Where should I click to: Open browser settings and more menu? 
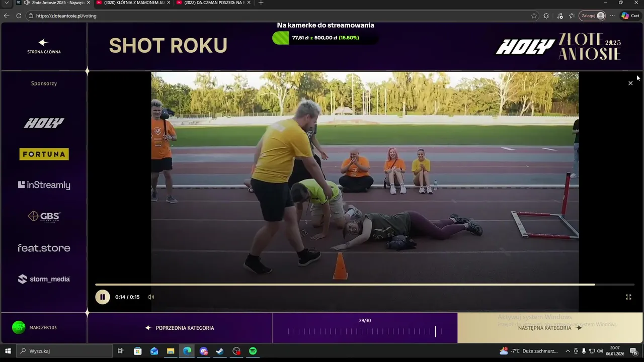click(612, 16)
